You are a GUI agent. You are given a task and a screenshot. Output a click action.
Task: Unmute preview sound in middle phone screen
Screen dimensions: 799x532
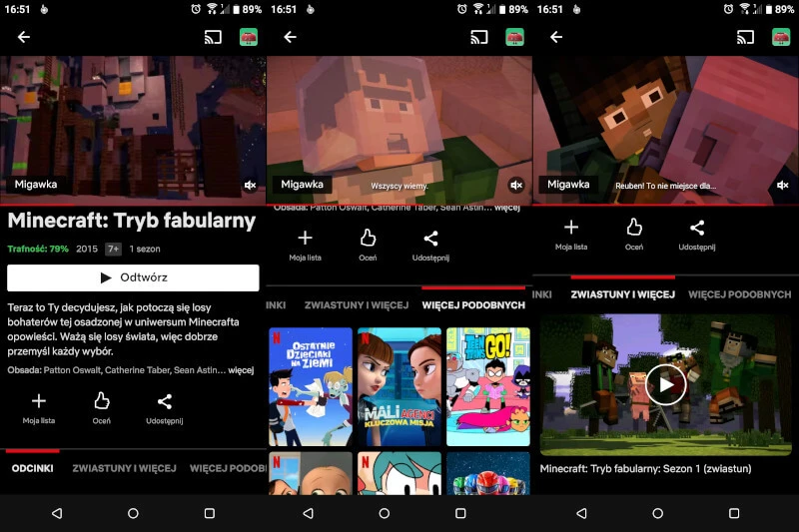[516, 185]
